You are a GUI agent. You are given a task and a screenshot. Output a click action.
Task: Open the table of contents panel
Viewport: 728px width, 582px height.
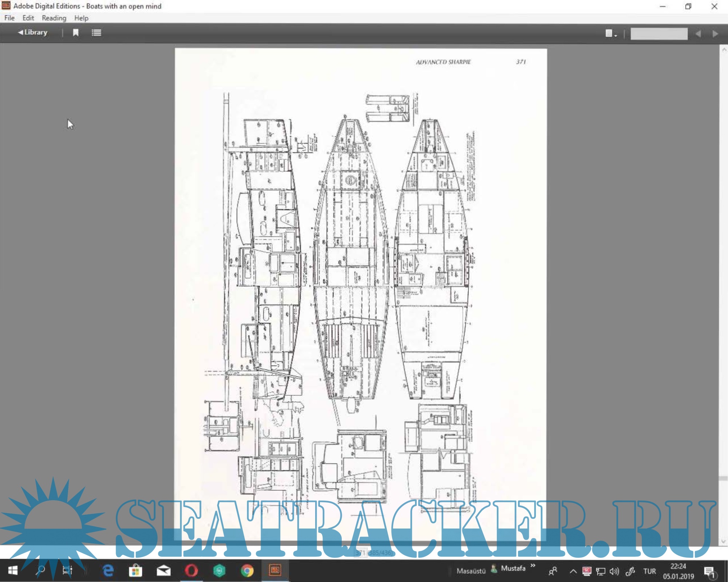point(96,33)
